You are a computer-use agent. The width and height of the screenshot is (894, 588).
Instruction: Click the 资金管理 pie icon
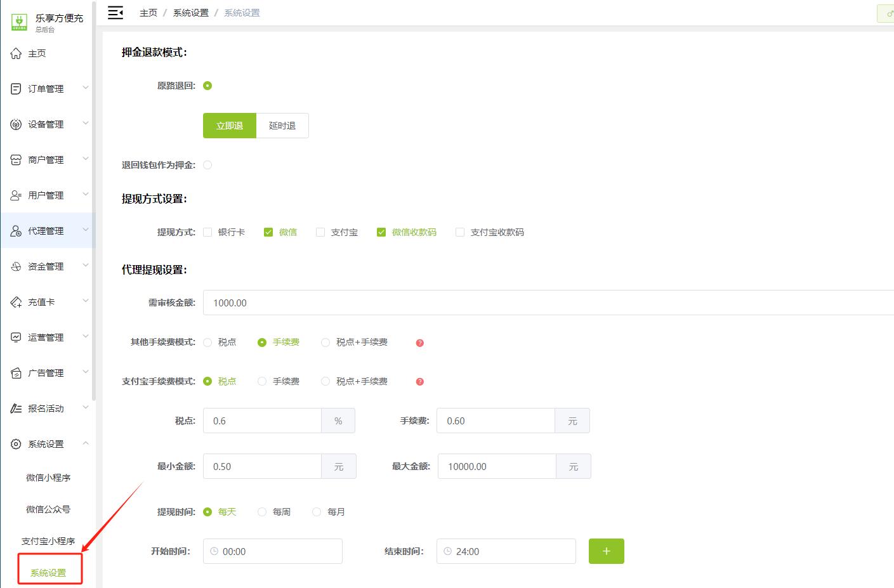(16, 266)
